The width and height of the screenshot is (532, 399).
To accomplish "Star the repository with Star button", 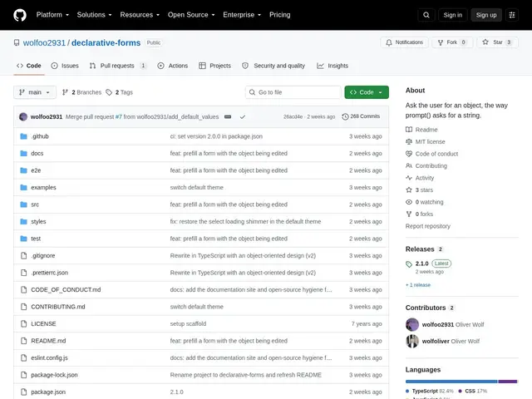I will tap(497, 42).
